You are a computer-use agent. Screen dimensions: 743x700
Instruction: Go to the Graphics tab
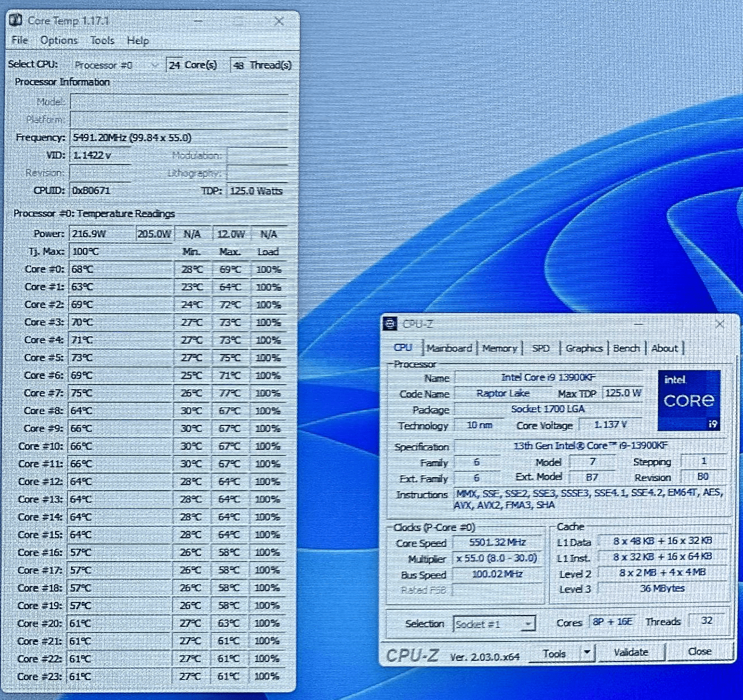pyautogui.click(x=584, y=348)
